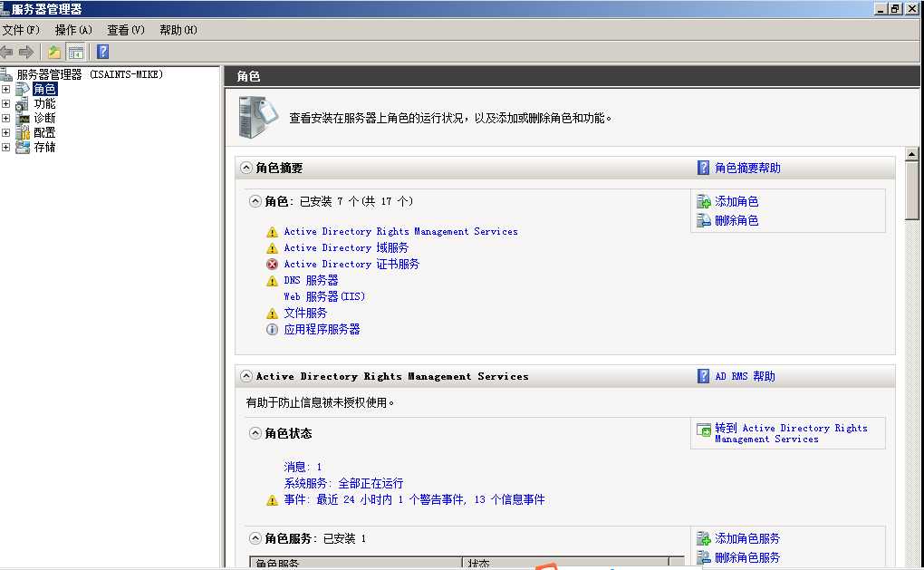This screenshot has width=924, height=570.
Task: Click the 添加角色服务 icon
Action: pos(704,538)
